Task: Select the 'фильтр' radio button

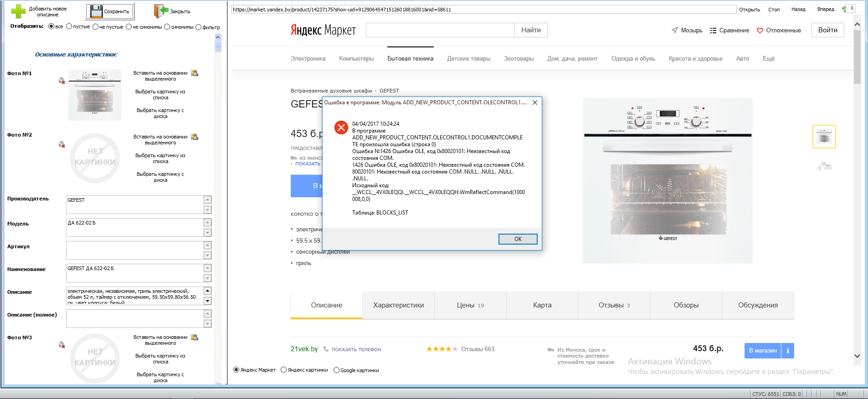Action: [x=199, y=27]
